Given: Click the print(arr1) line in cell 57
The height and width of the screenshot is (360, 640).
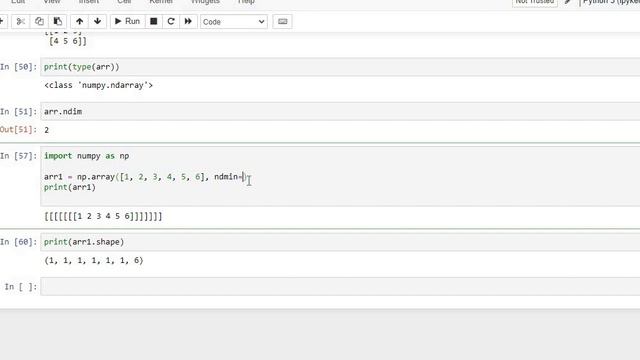Looking at the screenshot, I should 70,187.
